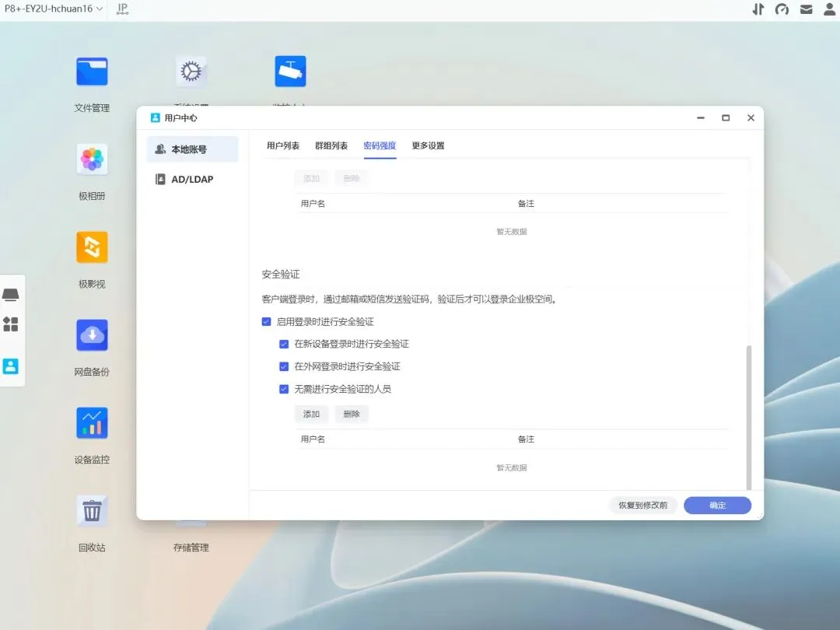Image resolution: width=840 pixels, height=630 pixels.
Task: Close the 用户中心 window
Action: pos(751,118)
